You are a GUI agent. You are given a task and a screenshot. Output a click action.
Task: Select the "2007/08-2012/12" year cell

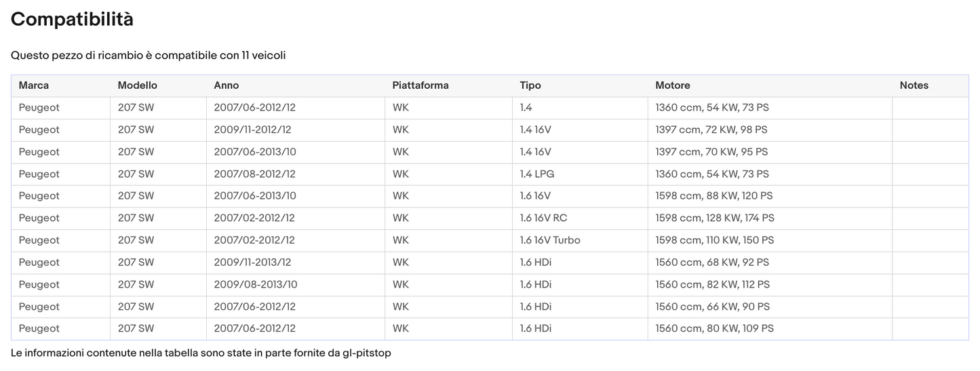[x=255, y=174]
